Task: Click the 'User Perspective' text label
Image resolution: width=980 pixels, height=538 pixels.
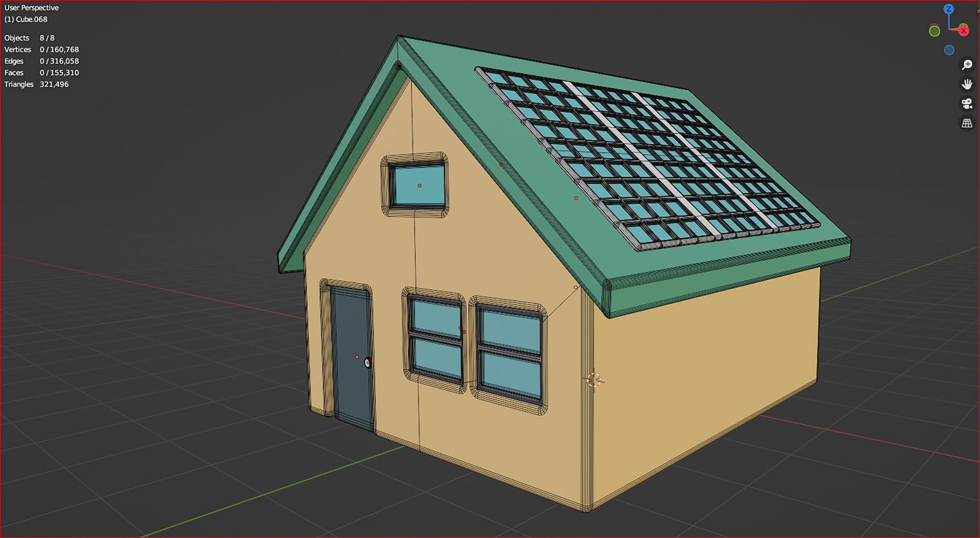Action: coord(32,8)
